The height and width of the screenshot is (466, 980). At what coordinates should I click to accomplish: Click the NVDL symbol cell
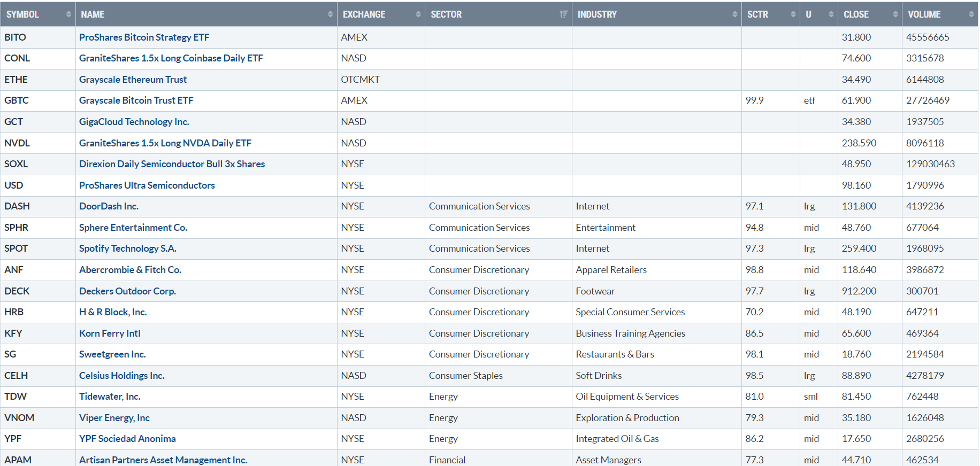pyautogui.click(x=17, y=143)
